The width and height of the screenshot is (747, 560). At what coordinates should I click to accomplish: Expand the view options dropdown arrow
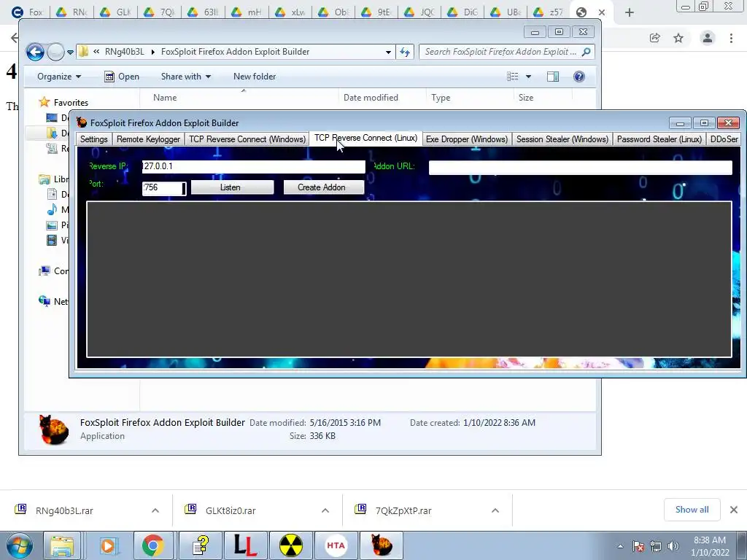pos(528,77)
